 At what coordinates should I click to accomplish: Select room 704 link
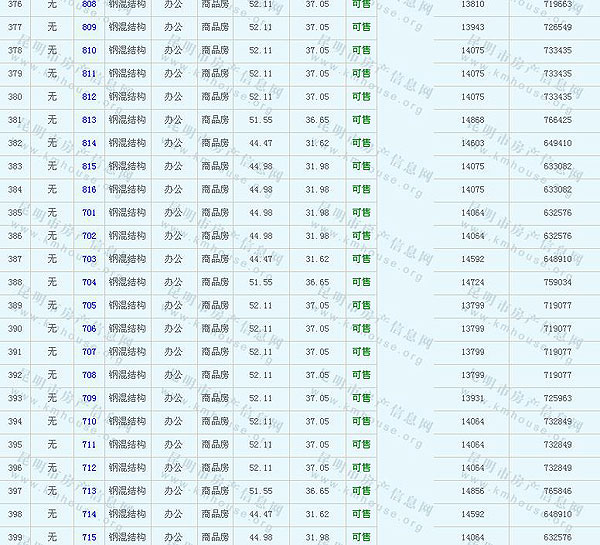click(x=89, y=282)
